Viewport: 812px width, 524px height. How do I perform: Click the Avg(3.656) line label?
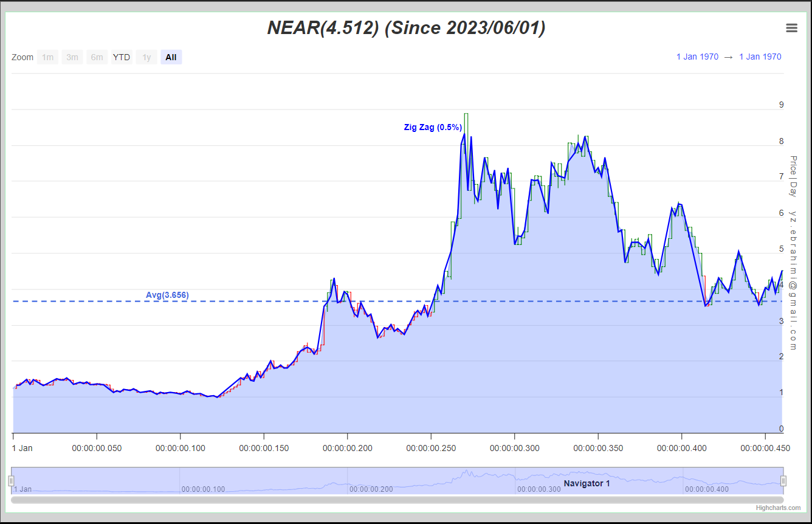coord(167,295)
